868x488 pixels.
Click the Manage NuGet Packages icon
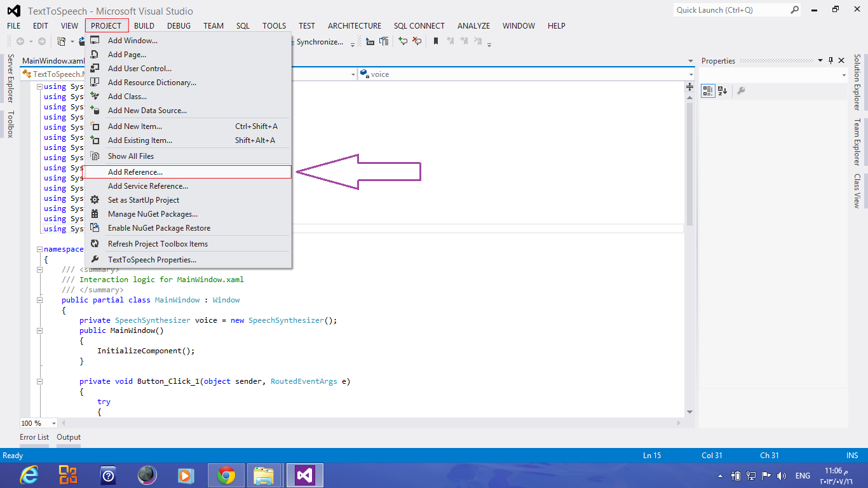(95, 213)
